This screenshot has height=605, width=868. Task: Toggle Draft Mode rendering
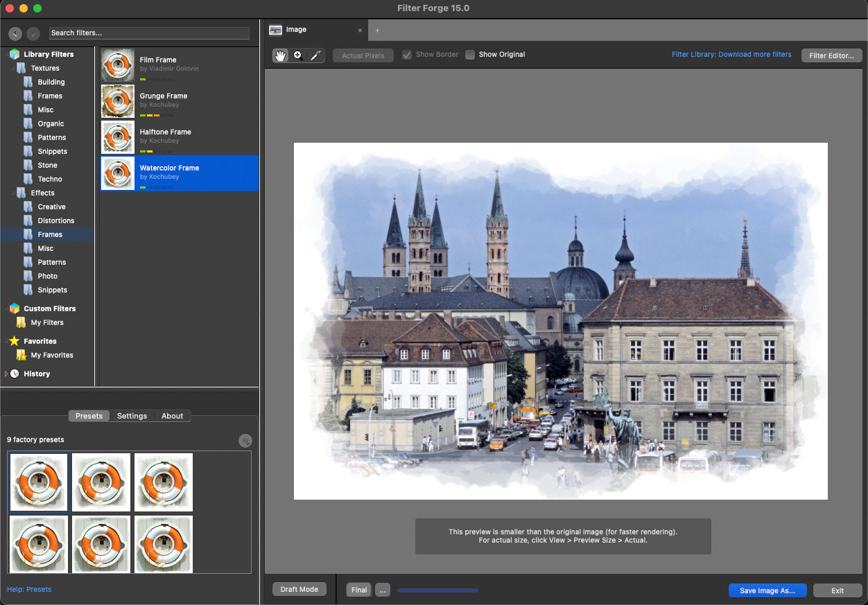(x=299, y=589)
